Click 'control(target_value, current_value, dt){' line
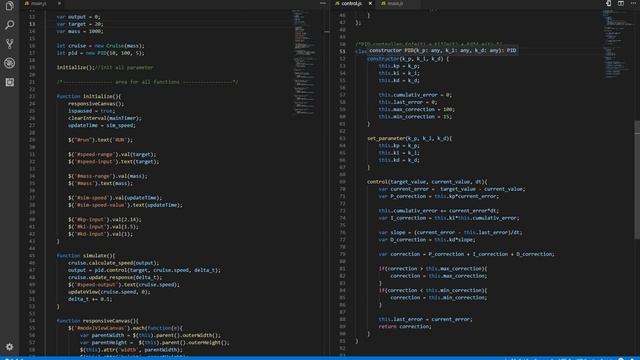Viewport: 640px width, 360px height. tap(427, 182)
